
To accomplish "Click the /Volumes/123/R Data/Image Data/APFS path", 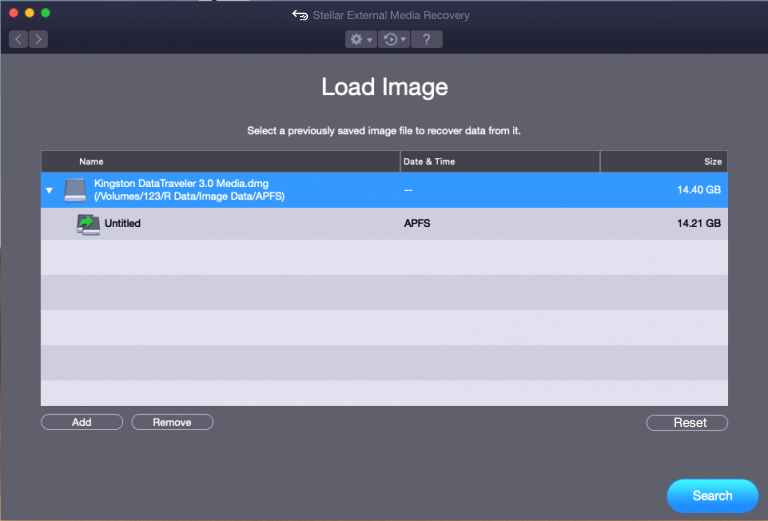I will point(189,196).
